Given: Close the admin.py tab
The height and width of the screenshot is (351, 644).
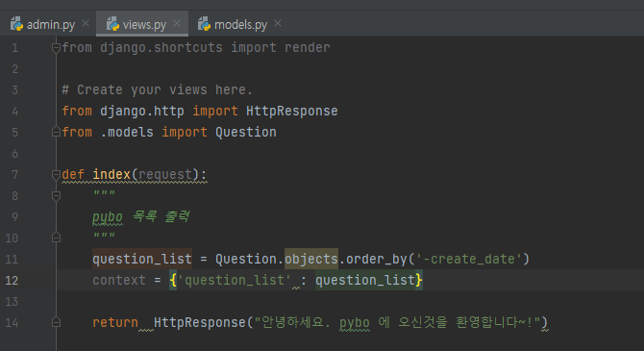Looking at the screenshot, I should pos(86,23).
